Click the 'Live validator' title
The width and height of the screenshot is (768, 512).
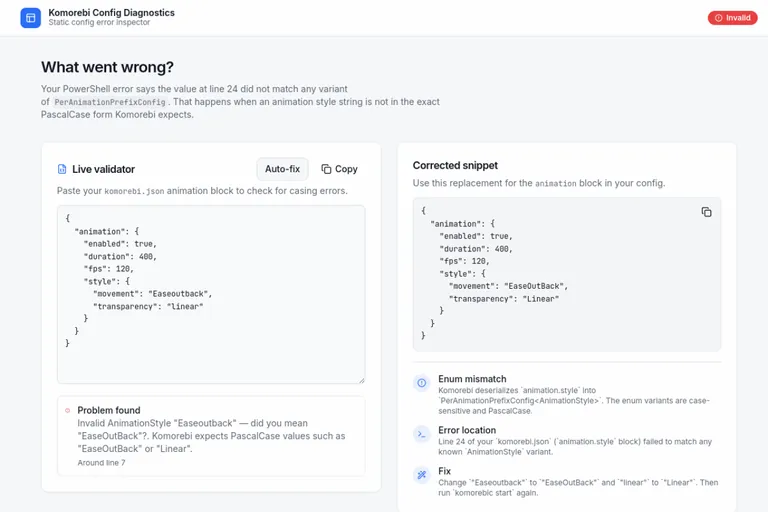pyautogui.click(x=103, y=169)
